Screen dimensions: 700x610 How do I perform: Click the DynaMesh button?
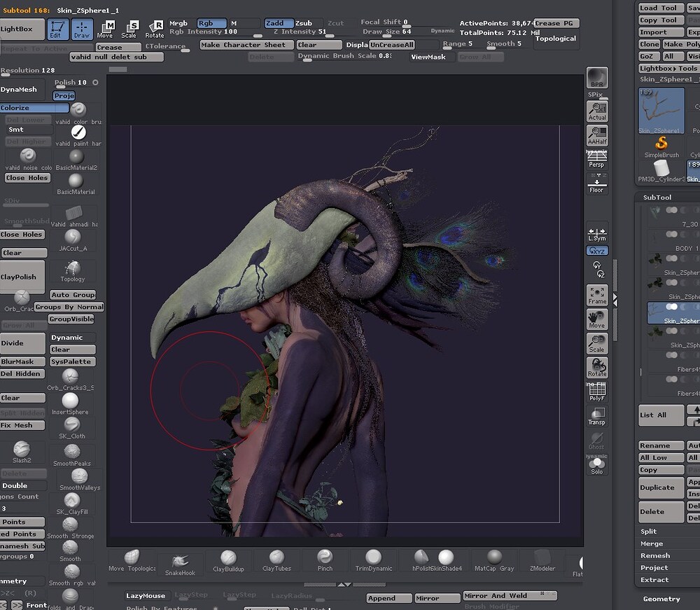(22, 90)
